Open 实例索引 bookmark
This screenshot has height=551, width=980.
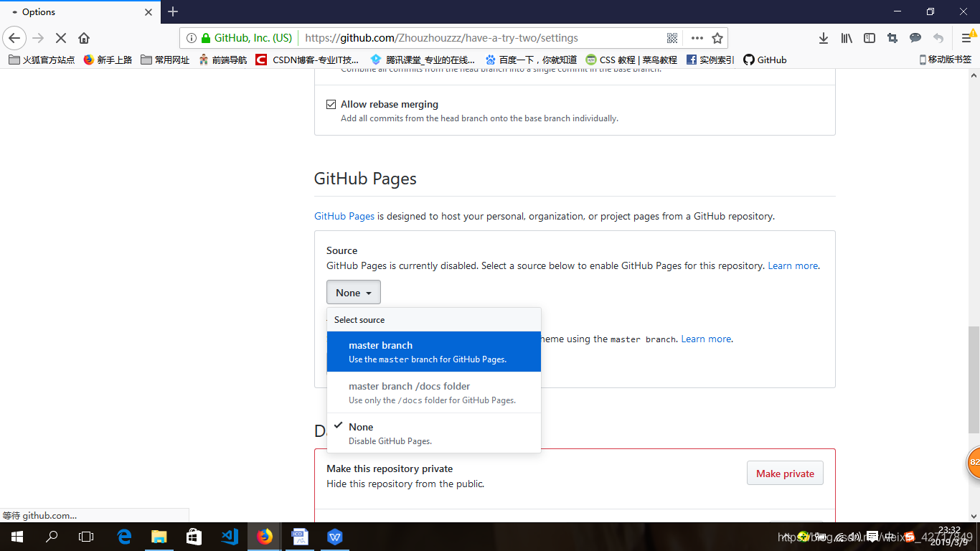[710, 60]
